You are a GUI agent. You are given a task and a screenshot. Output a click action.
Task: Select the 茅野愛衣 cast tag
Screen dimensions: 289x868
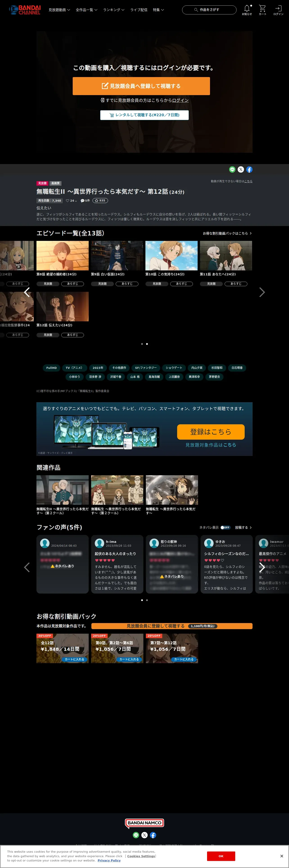coord(214,377)
